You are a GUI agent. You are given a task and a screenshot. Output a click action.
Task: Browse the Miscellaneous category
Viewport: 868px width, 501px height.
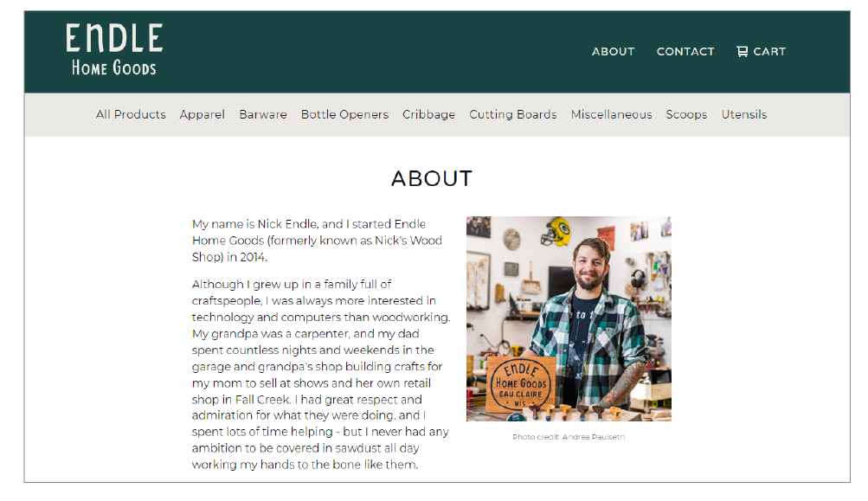(611, 114)
